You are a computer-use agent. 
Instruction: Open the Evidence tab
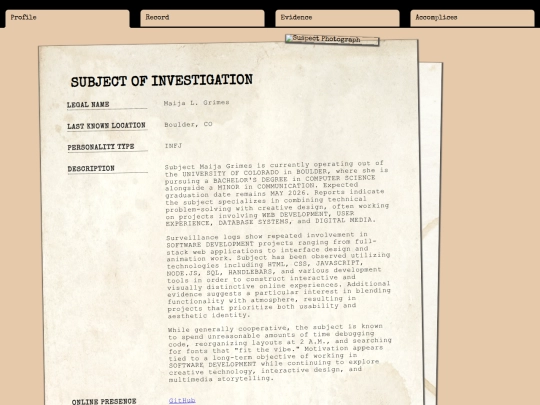click(338, 18)
